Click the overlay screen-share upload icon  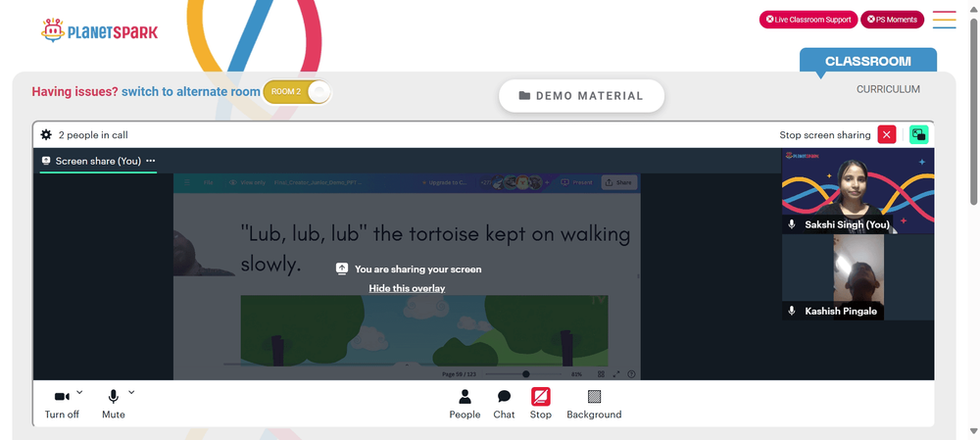tap(341, 269)
